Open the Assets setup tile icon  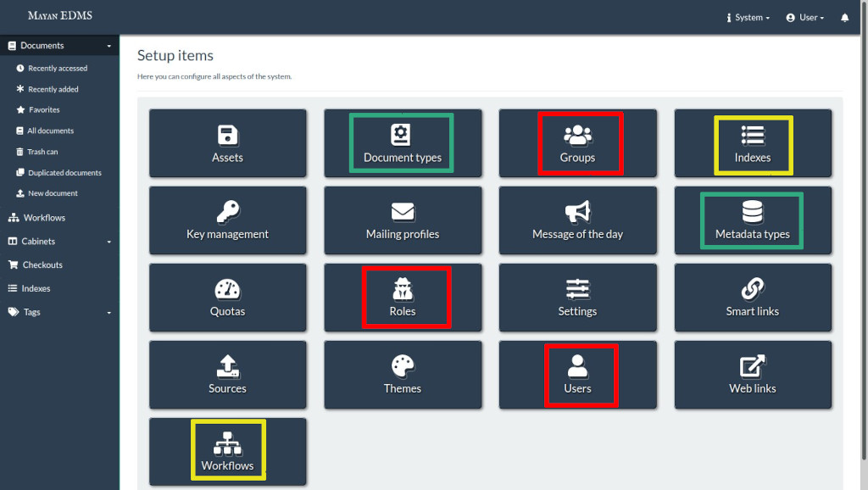pyautogui.click(x=227, y=135)
